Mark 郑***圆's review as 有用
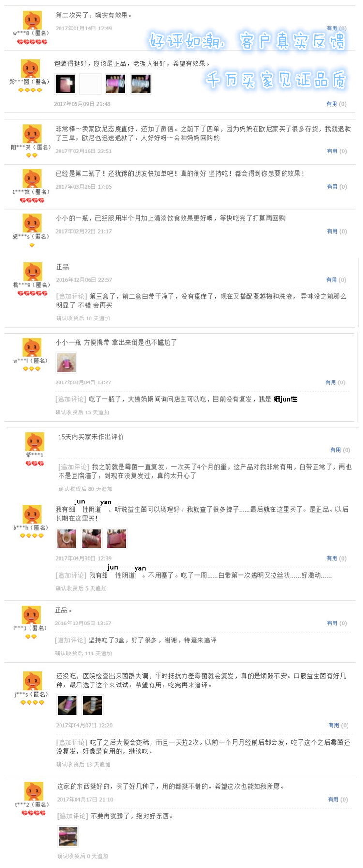 coord(336,104)
